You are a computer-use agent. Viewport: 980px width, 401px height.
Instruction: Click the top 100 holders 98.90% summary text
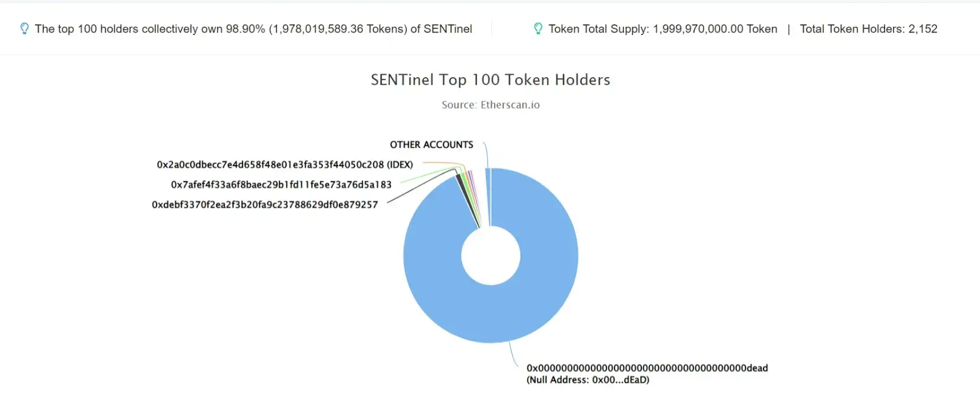253,28
